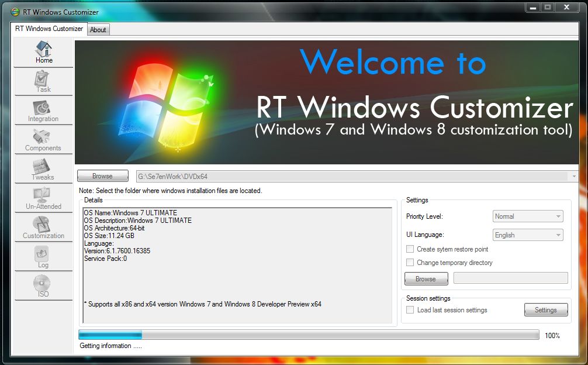Switch to the About tab
This screenshot has width=588, height=365.
point(98,30)
